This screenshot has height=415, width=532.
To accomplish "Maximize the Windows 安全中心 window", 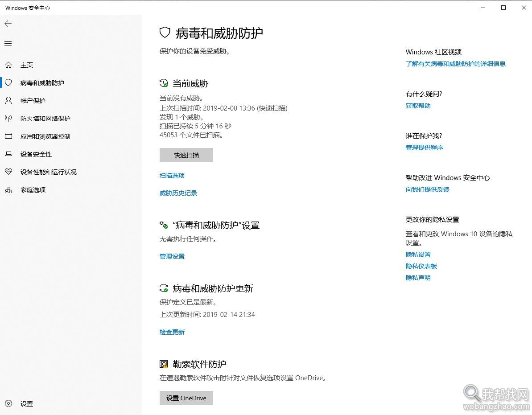I will click(x=503, y=8).
